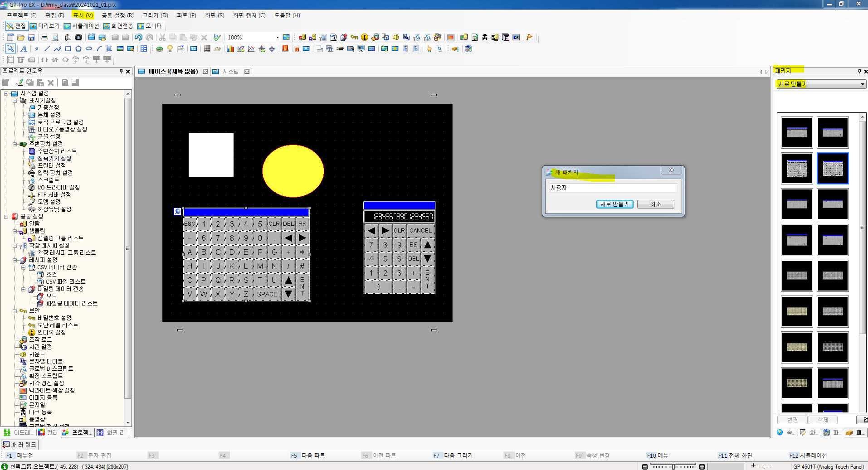Pin the project window panel
This screenshot has width=868, height=470.
[121, 71]
